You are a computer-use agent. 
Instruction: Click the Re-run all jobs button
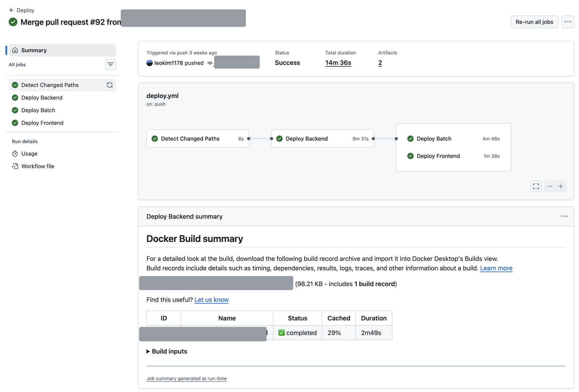click(534, 22)
